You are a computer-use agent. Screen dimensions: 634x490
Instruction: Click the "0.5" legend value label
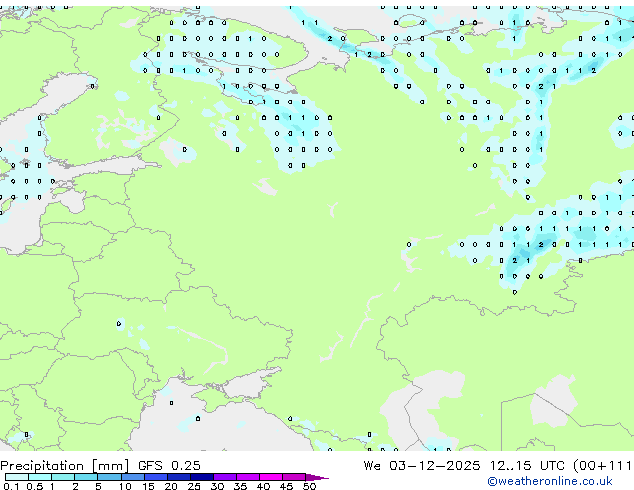pyautogui.click(x=34, y=486)
